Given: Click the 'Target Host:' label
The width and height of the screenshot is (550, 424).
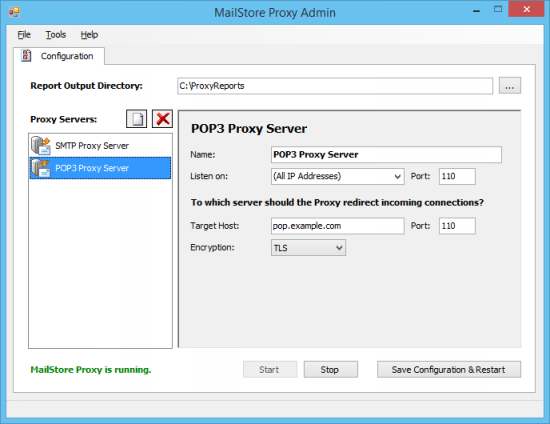Looking at the screenshot, I should point(215,226).
